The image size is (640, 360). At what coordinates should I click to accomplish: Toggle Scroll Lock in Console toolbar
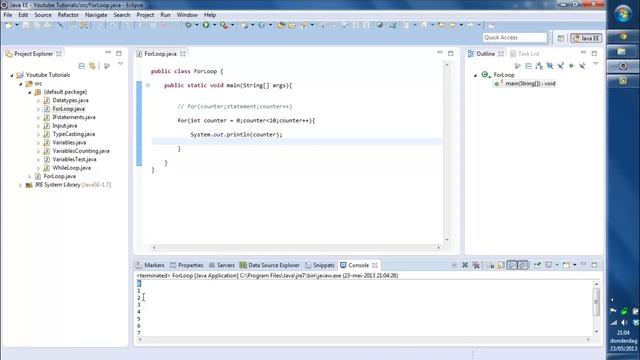tap(500, 265)
